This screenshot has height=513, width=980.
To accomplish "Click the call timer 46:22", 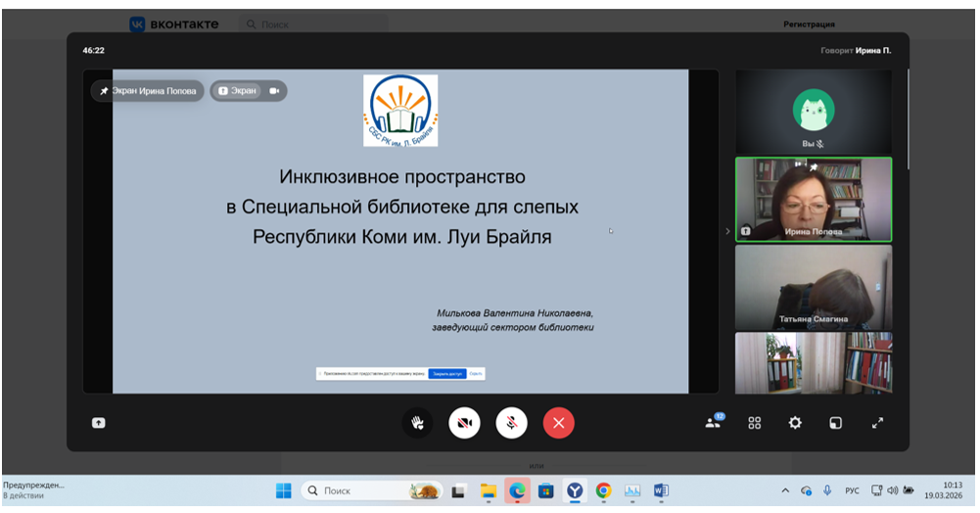I will pyautogui.click(x=94, y=51).
